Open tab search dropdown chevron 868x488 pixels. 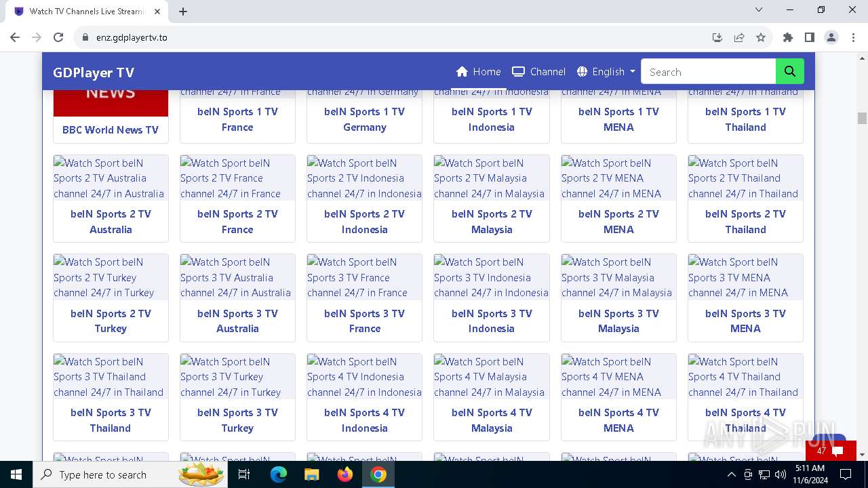[x=759, y=9]
